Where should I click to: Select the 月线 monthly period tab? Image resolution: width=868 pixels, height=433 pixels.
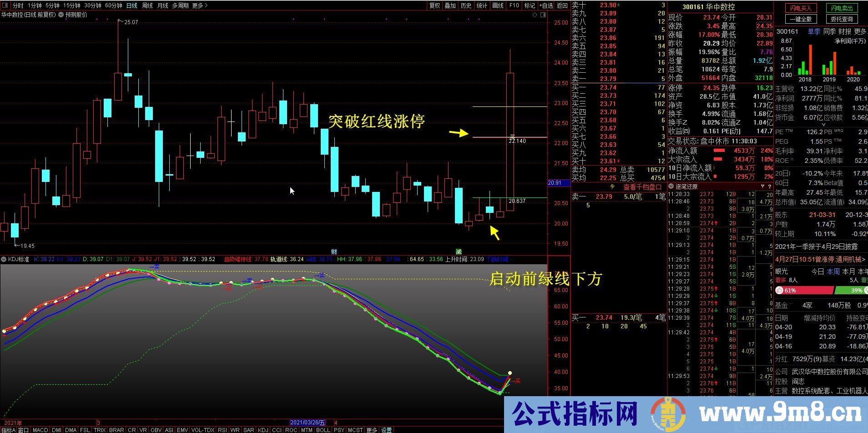(162, 5)
